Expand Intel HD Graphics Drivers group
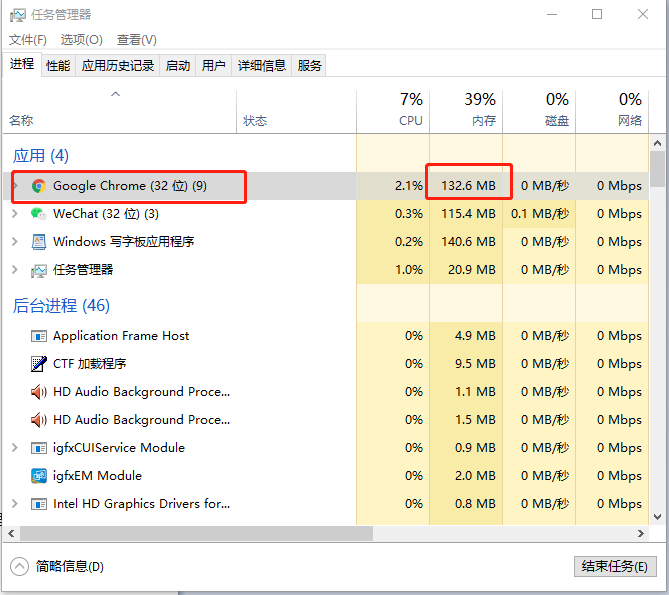This screenshot has width=669, height=595. 15,504
